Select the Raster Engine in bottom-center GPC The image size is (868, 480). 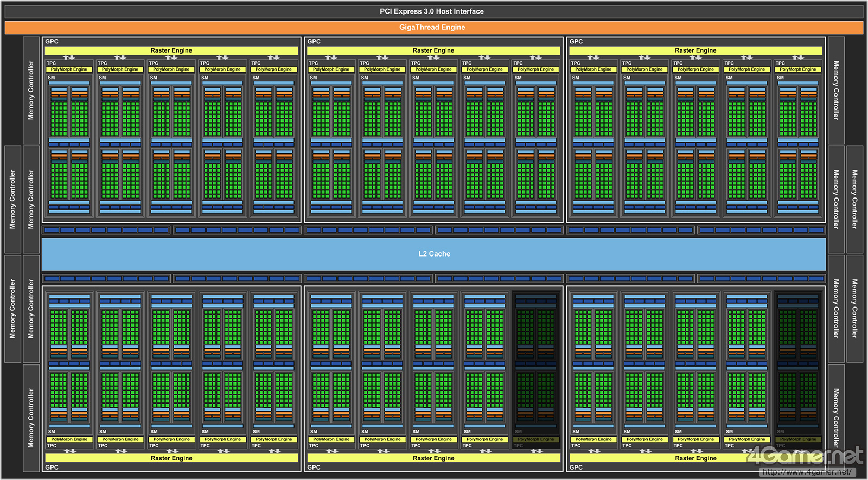point(433,458)
